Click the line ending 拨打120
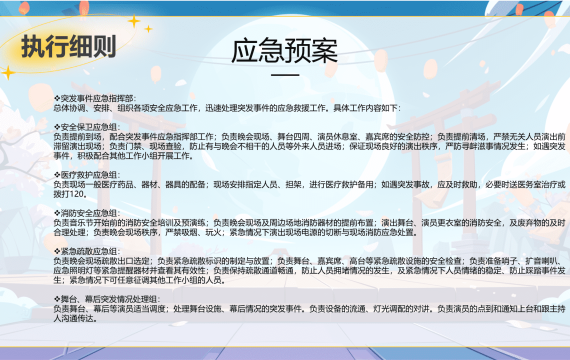 click(71, 194)
